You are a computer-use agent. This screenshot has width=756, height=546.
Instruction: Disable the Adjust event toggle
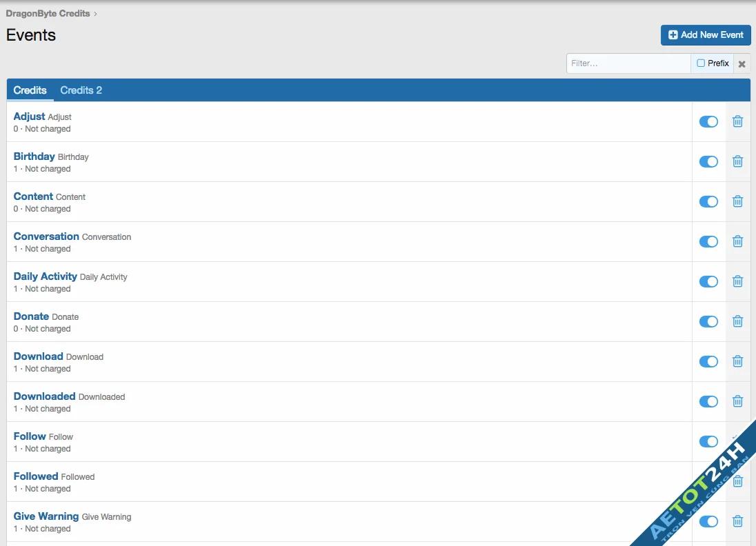click(708, 121)
